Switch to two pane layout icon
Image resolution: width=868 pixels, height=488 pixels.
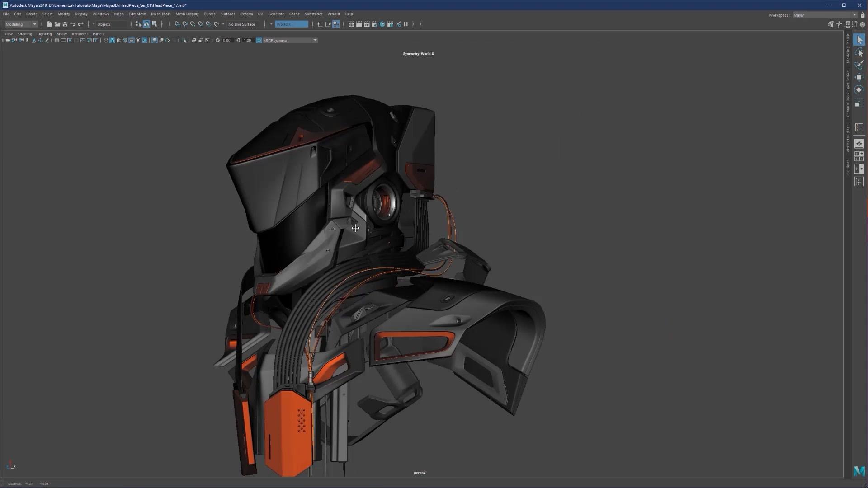click(859, 169)
